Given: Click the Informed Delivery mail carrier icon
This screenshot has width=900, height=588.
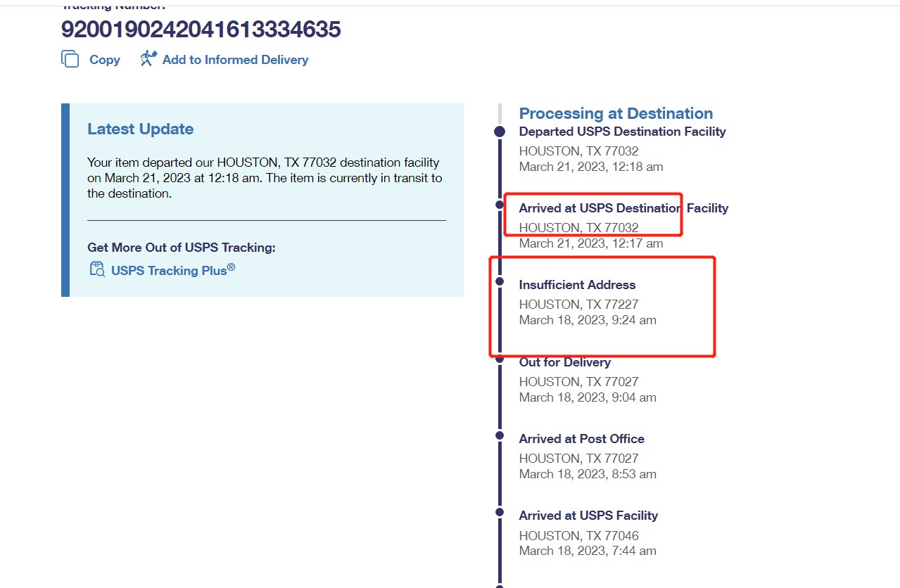Looking at the screenshot, I should 148,58.
